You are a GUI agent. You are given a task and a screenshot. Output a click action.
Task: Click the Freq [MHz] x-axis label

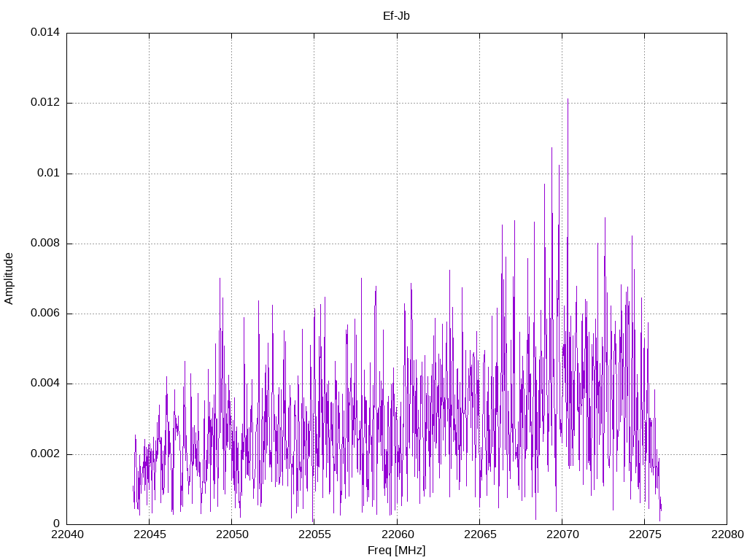pos(396,551)
